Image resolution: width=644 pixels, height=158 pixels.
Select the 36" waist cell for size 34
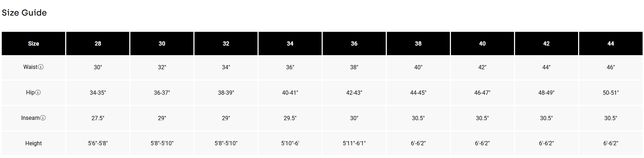point(290,67)
